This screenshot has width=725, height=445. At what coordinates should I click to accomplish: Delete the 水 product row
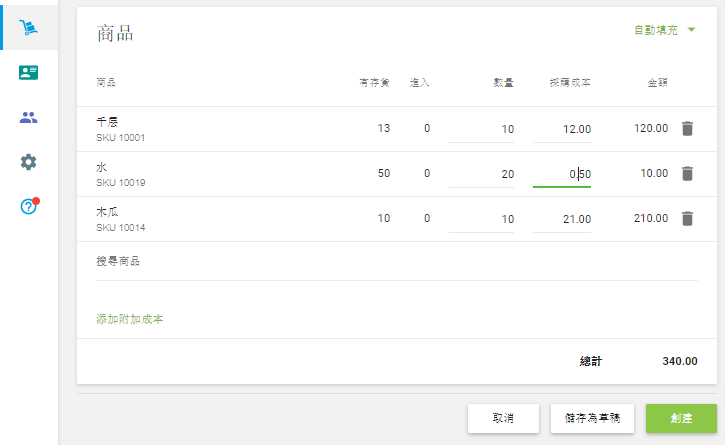point(687,173)
